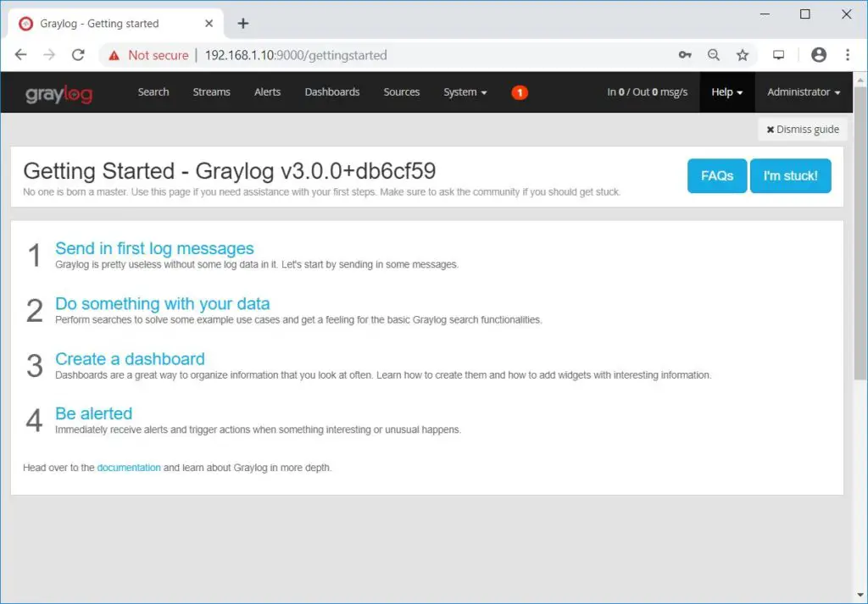Click the Not secure warning icon
868x604 pixels.
(x=114, y=55)
